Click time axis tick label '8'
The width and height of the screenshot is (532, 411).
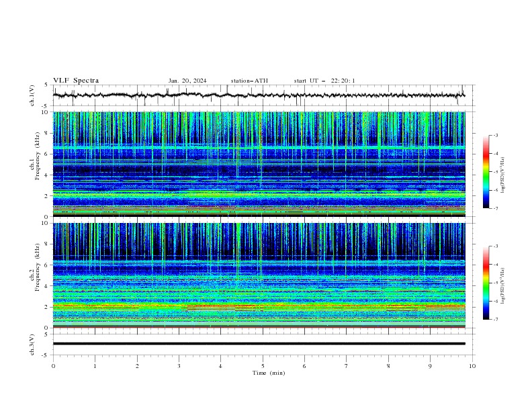click(388, 366)
